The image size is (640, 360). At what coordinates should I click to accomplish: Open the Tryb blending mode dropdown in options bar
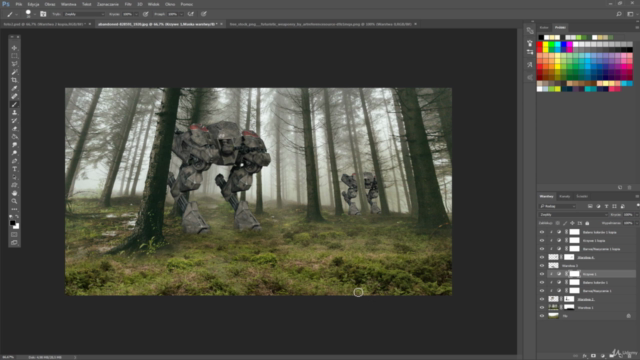84,14
